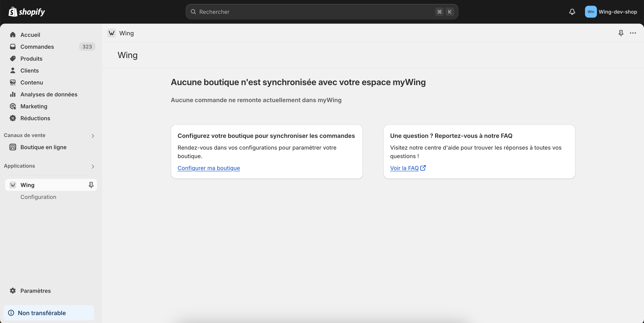
Task: Click the search magnifier icon
Action: pyautogui.click(x=193, y=12)
